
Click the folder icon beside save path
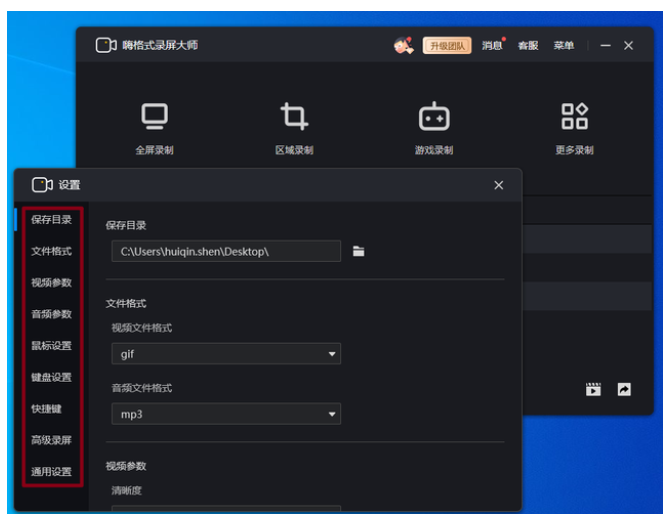[x=358, y=252]
